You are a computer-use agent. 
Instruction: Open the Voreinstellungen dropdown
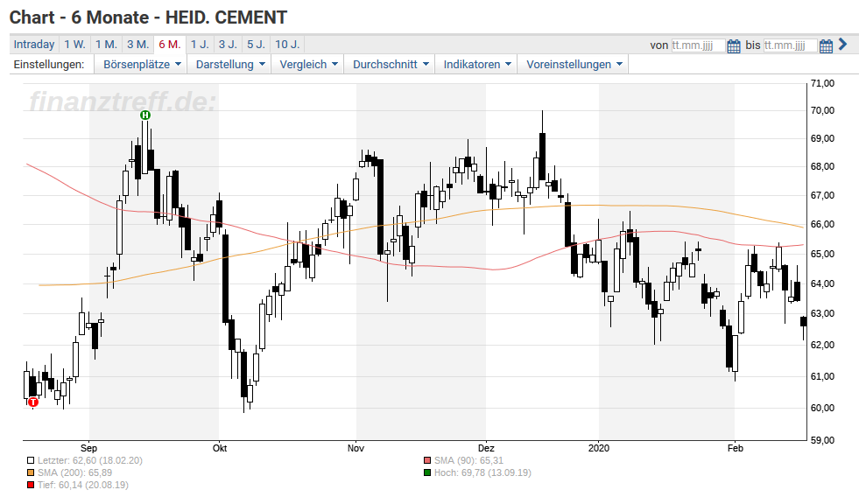click(574, 64)
